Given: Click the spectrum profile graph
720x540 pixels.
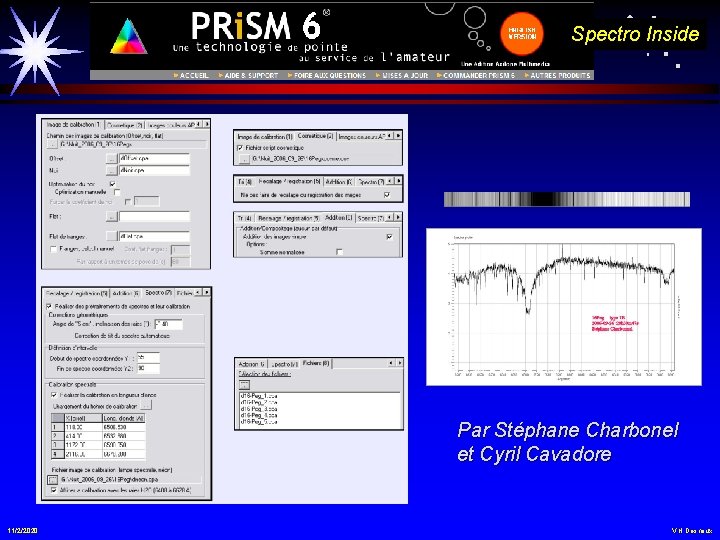Looking at the screenshot, I should tap(564, 307).
